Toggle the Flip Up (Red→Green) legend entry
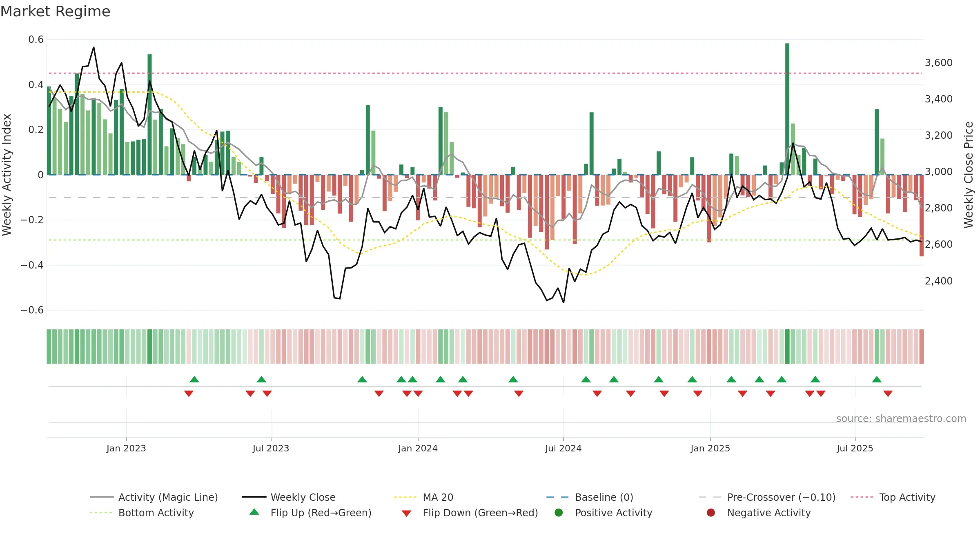Screen dimensions: 980x551 (x=310, y=513)
